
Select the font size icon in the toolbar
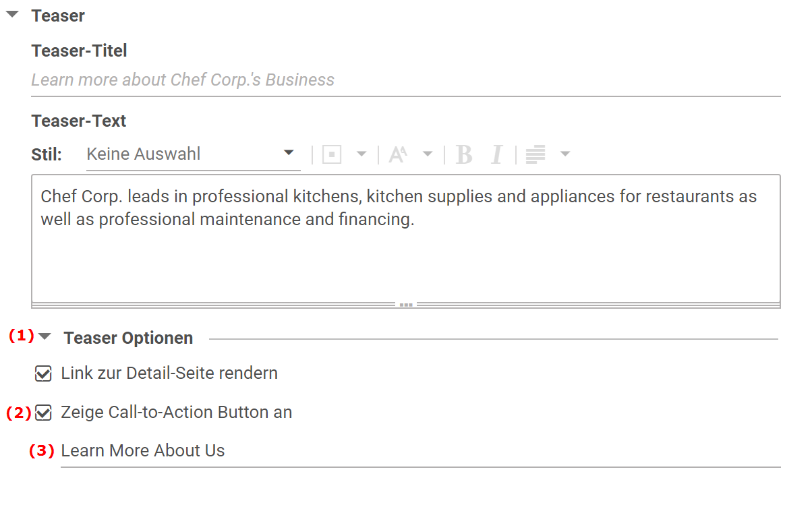coord(397,154)
